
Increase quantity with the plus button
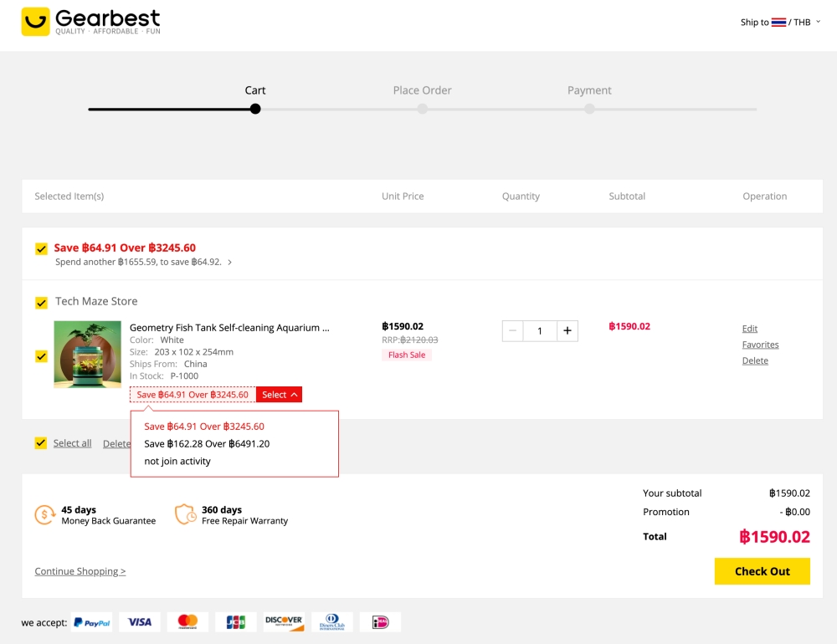point(567,331)
